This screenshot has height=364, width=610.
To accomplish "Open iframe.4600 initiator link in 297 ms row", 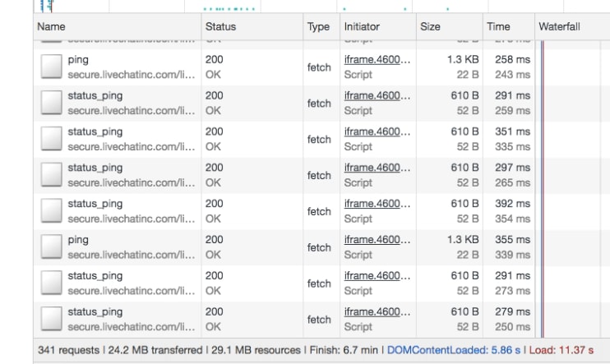I will point(377,168).
